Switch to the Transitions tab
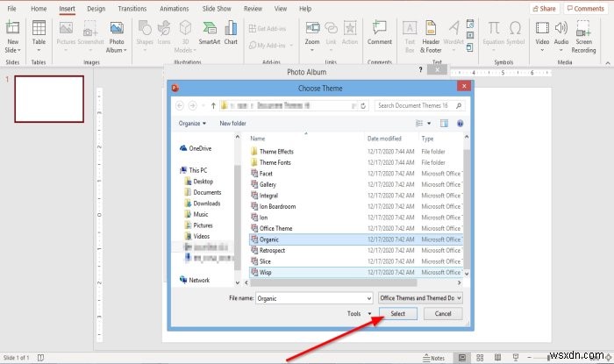614x364 pixels. (x=132, y=8)
